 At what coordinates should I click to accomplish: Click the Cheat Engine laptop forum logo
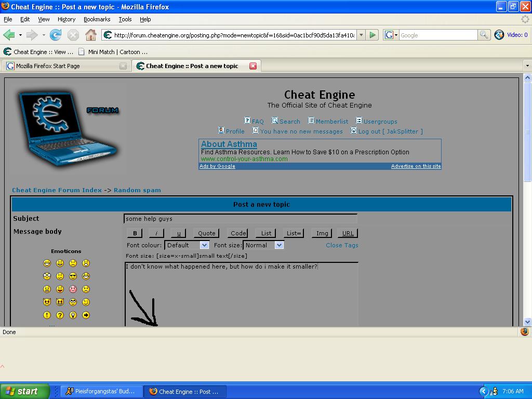pos(69,128)
